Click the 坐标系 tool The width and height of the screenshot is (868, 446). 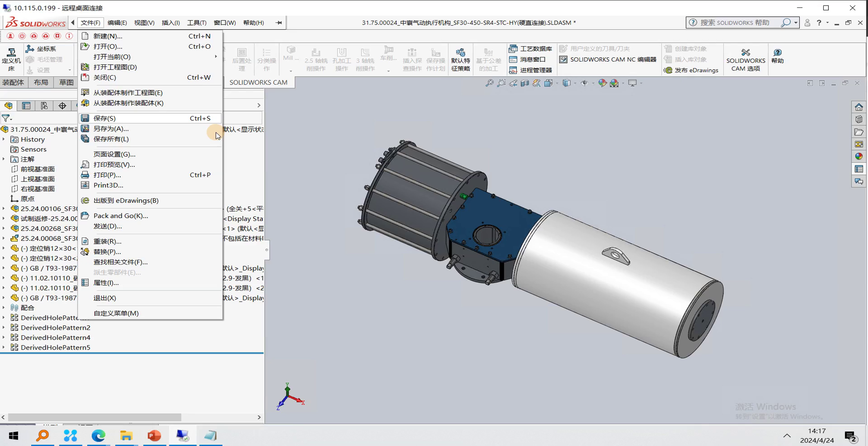41,49
